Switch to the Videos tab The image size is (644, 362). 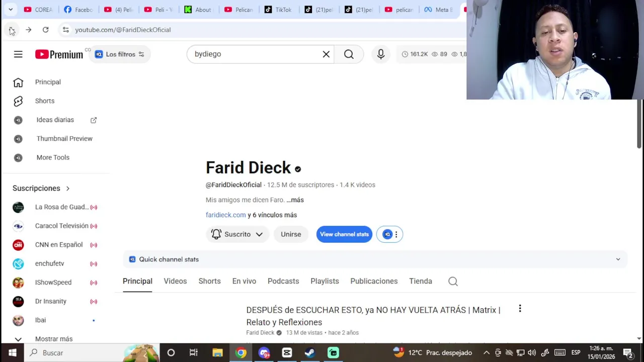[175, 281]
